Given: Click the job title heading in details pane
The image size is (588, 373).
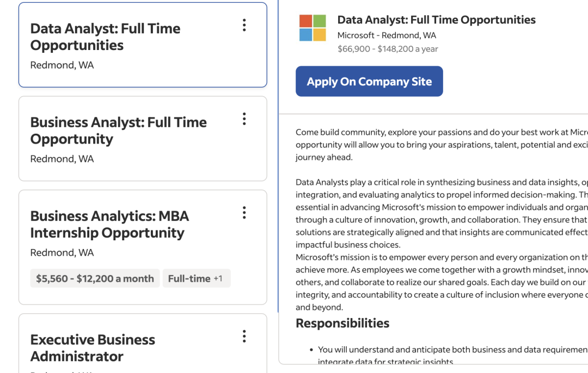Looking at the screenshot, I should point(436,20).
